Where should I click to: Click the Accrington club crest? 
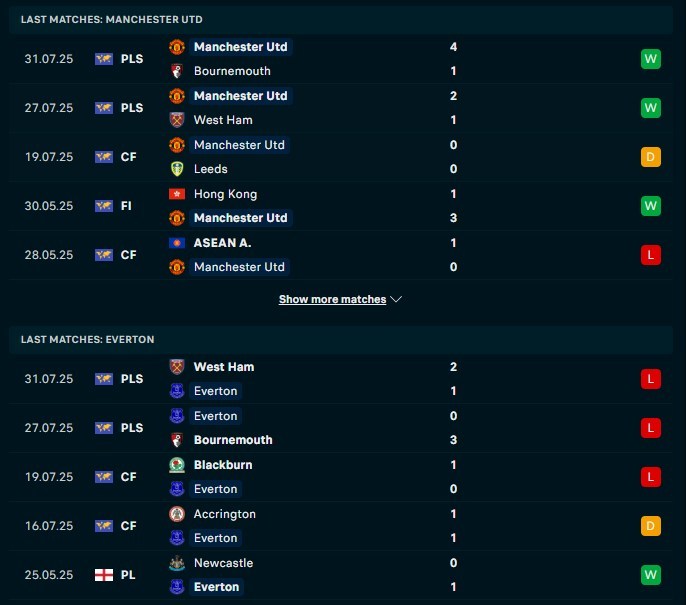(x=177, y=514)
